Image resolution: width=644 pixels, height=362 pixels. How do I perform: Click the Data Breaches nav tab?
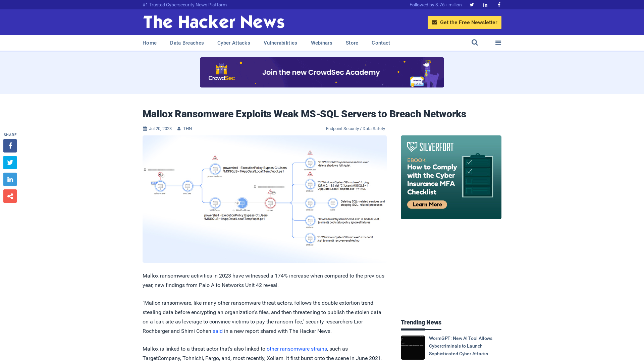(186, 43)
